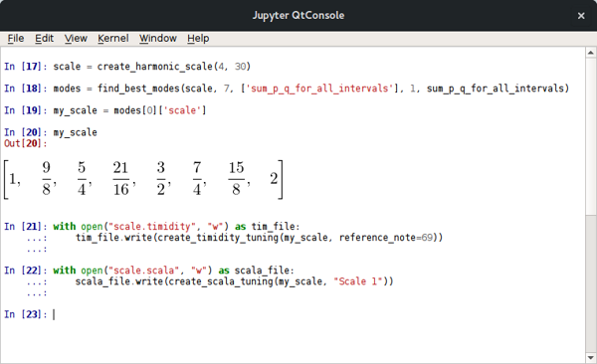
Task: Open the View menu
Action: pos(76,39)
